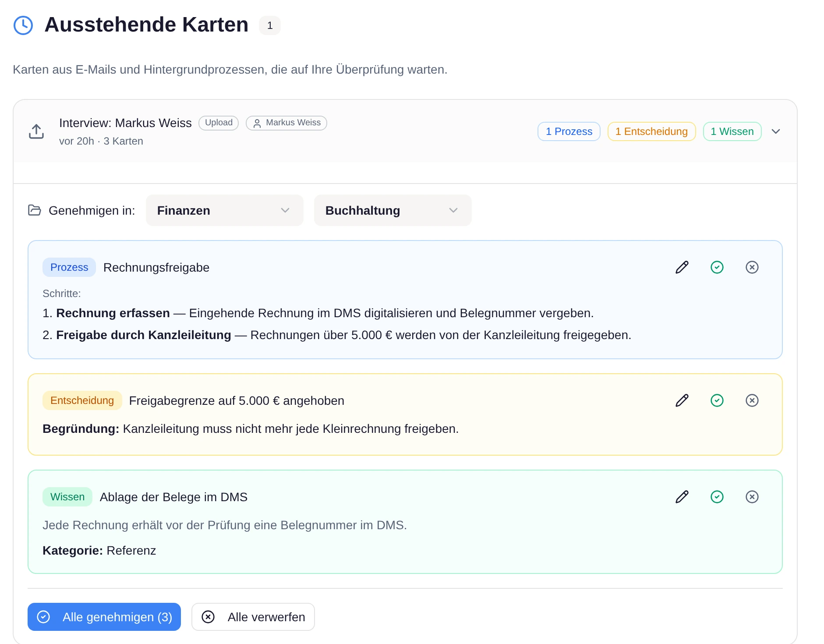Screen dimensions: 824x644
Task: Edit the Rechnungsfreigabe card with pencil icon
Action: (682, 267)
